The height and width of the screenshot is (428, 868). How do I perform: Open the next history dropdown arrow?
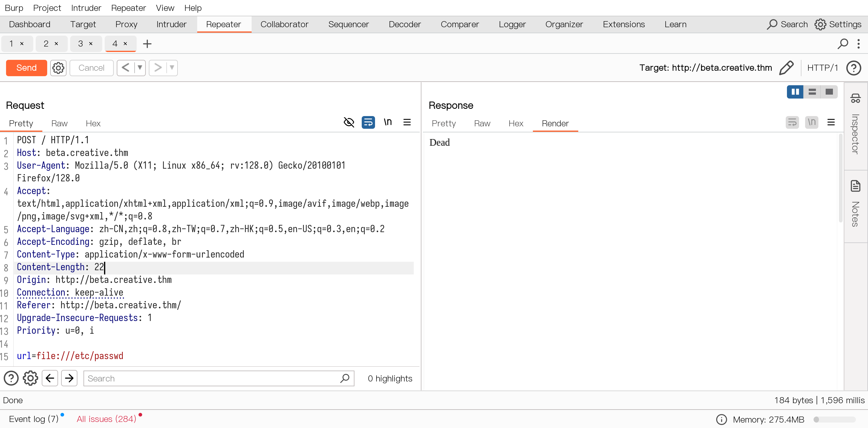coord(172,68)
